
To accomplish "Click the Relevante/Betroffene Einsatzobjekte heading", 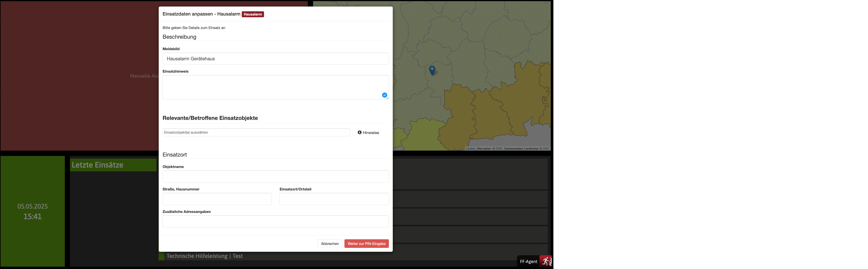I will click(x=210, y=118).
